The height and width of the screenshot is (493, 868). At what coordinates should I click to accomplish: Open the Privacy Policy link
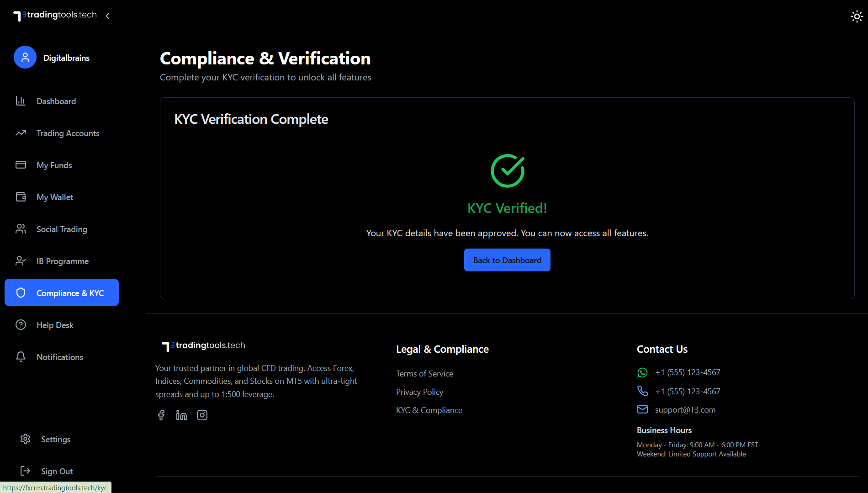pos(419,392)
